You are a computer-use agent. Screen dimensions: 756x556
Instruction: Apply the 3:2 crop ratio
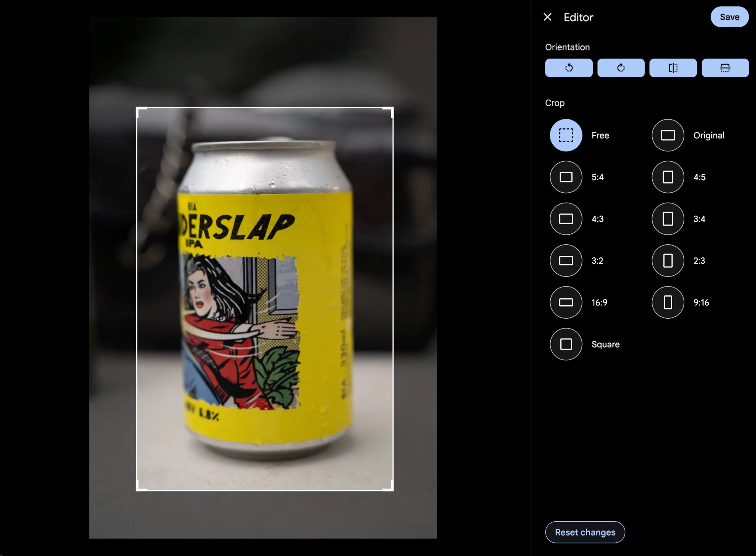tap(566, 260)
